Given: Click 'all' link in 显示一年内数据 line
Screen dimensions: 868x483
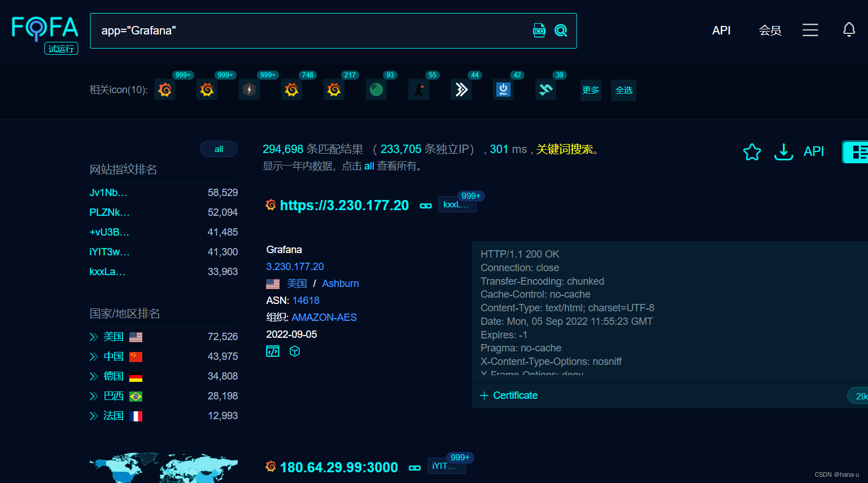Looking at the screenshot, I should [x=369, y=166].
